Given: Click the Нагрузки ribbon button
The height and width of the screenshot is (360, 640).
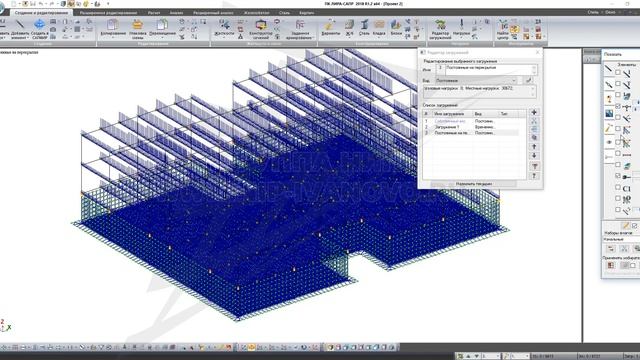Looking at the screenshot, I should pyautogui.click(x=462, y=28).
